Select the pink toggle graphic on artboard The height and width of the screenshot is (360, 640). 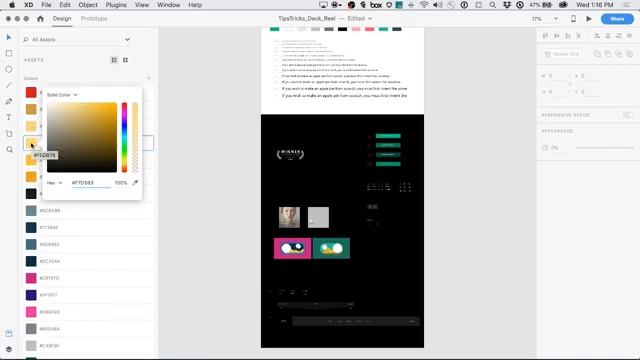point(292,248)
